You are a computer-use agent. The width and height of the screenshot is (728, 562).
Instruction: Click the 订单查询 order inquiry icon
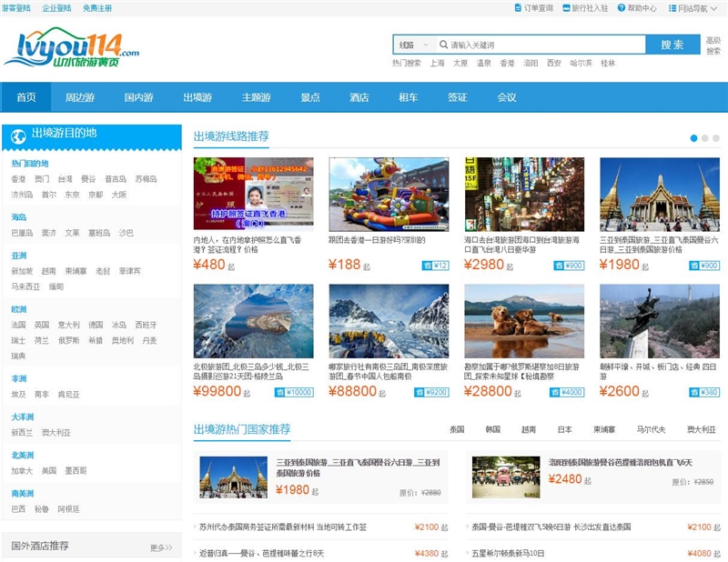coord(516,7)
